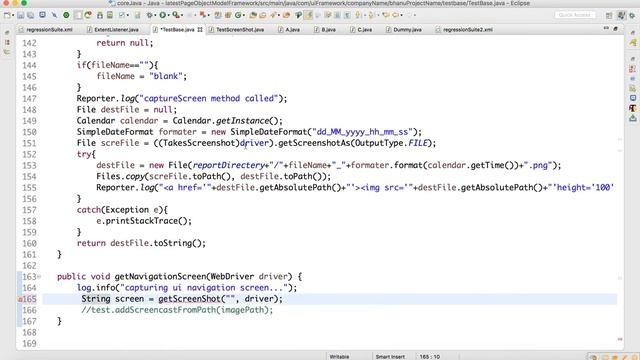The image size is (640, 360).
Task: Switch to the TestScreenShot.java tab
Action: click(236, 30)
